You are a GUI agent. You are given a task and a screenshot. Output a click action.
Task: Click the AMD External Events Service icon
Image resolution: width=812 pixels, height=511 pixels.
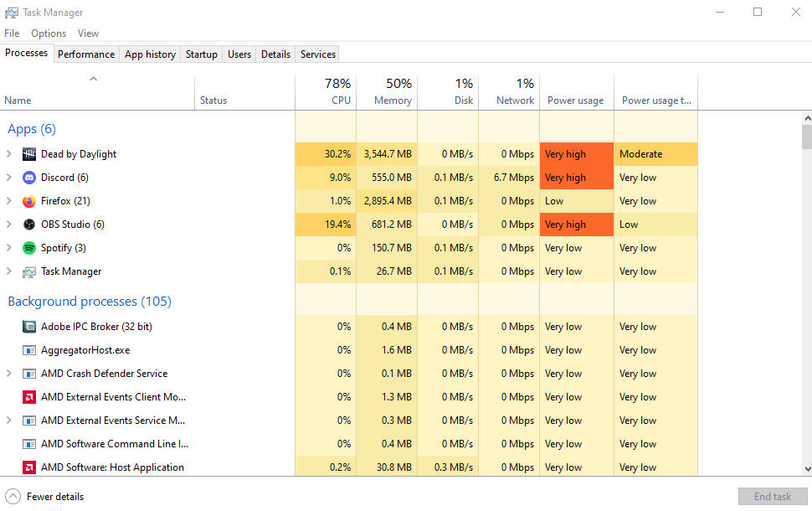click(29, 421)
